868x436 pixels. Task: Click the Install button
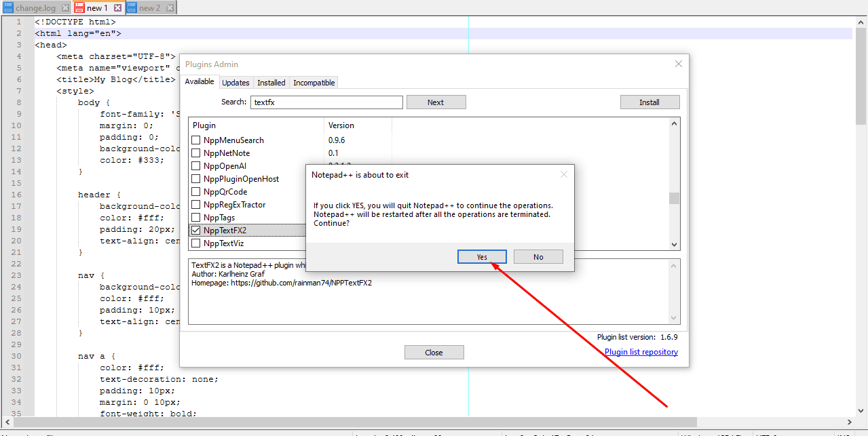point(649,102)
